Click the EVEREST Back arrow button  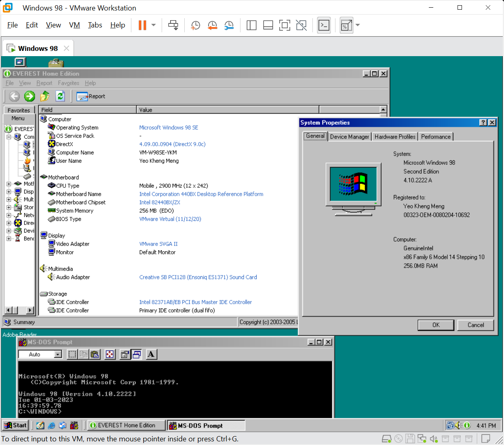click(x=14, y=96)
